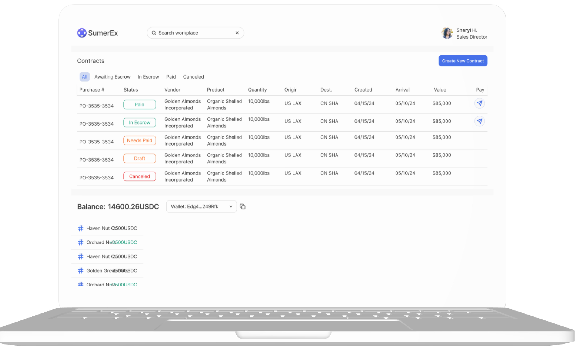This screenshot has width=588, height=364.
Task: Filter contracts by In Escrow tab
Action: (x=148, y=77)
